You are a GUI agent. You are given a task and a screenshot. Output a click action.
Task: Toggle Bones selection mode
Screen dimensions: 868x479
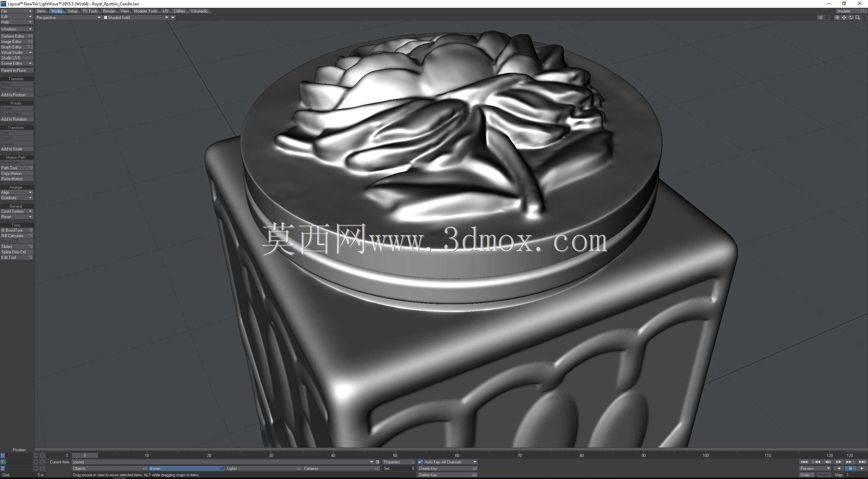pos(186,468)
